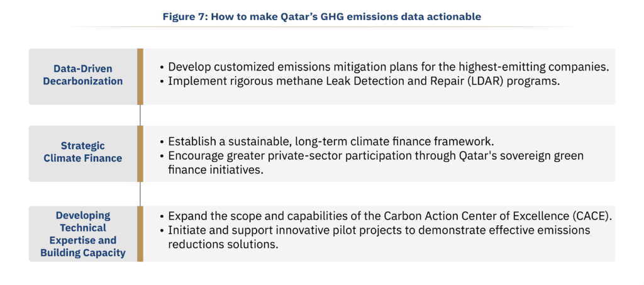Click connector line between second and third rows

click(140, 194)
